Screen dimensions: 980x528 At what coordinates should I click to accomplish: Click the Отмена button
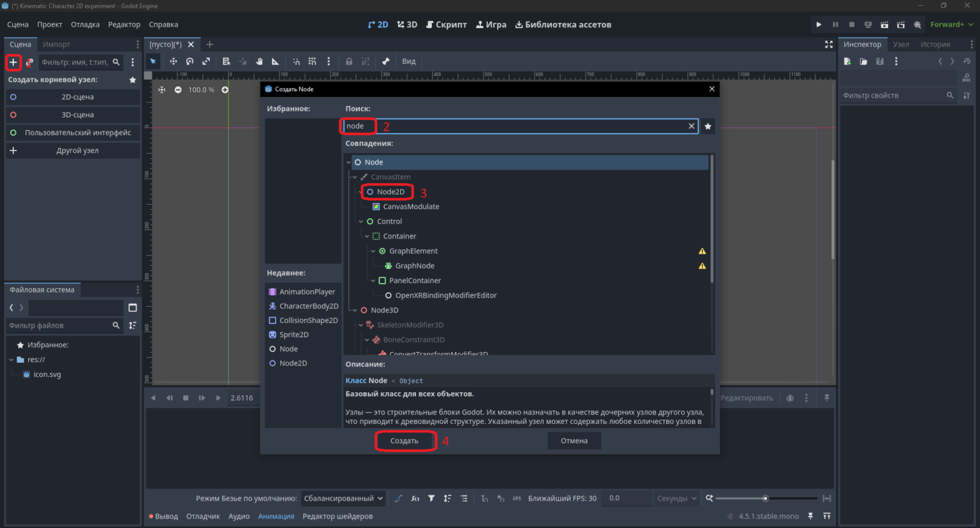[574, 441]
